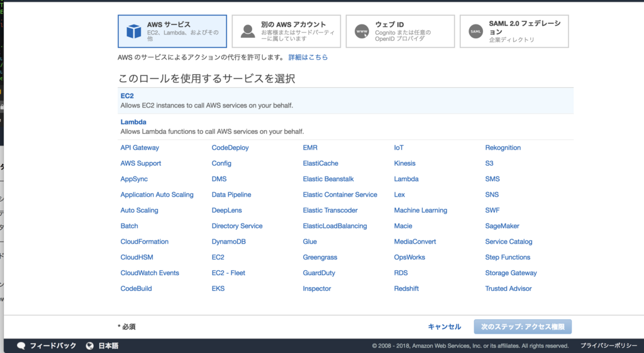The width and height of the screenshot is (644, 353).
Task: Select Macie service
Action: pyautogui.click(x=403, y=226)
